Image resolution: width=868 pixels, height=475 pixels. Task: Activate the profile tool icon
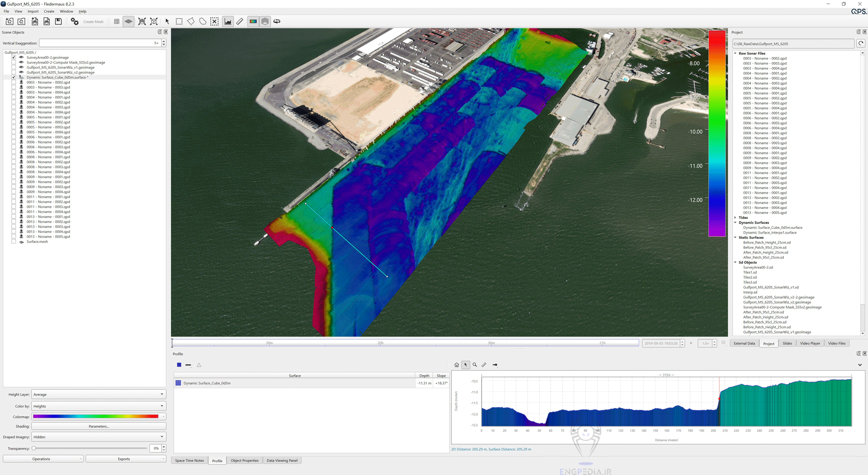coord(228,21)
